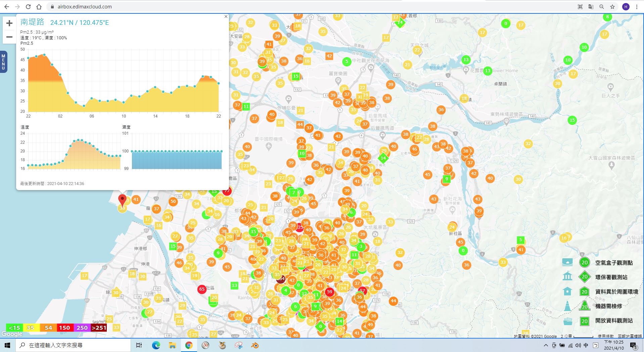This screenshot has height=352, width=644.
Task: Open the 使用條款 terms link
Action: pos(606,336)
